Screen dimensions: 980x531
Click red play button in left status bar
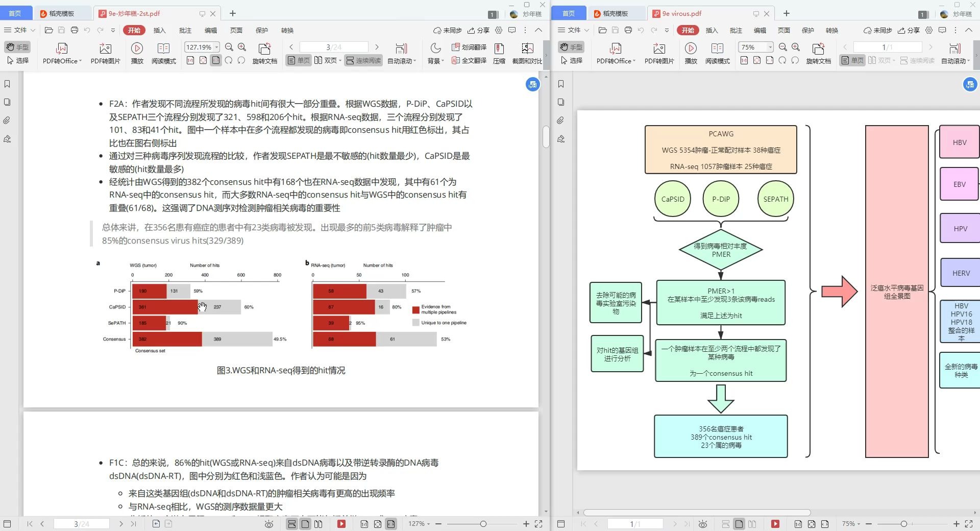tap(341, 524)
